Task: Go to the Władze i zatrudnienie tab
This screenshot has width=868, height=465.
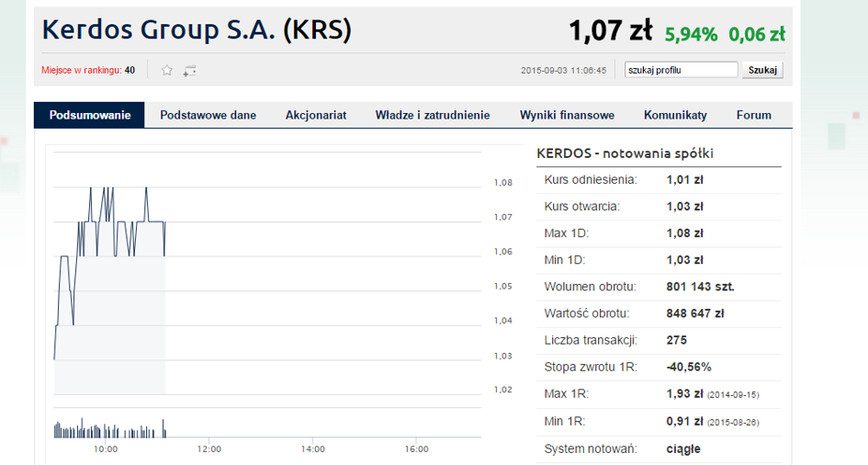Action: click(x=433, y=115)
